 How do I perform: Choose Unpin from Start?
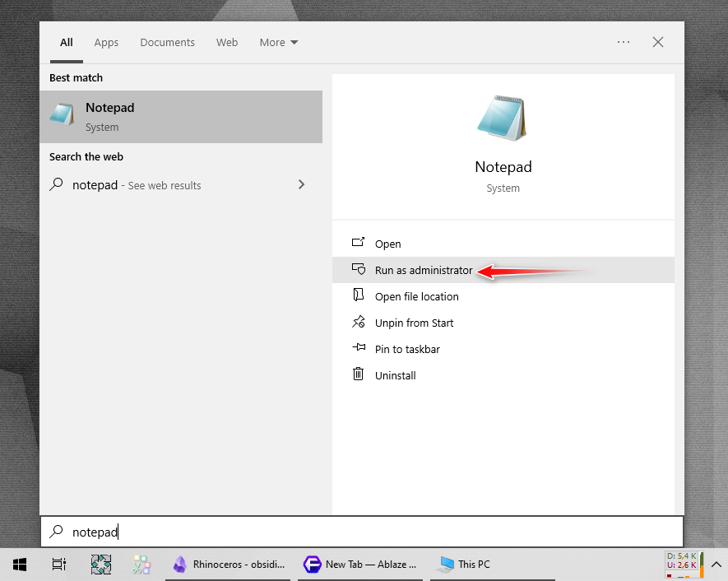(x=414, y=323)
